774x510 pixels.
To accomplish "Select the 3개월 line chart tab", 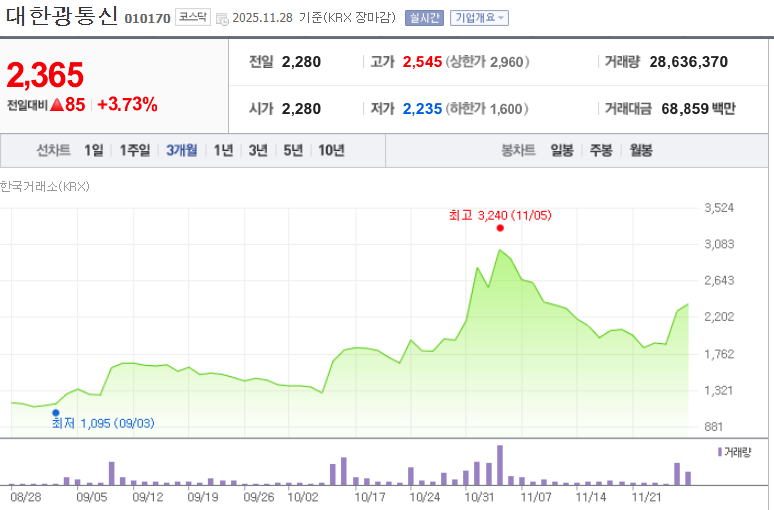I will (x=182, y=150).
